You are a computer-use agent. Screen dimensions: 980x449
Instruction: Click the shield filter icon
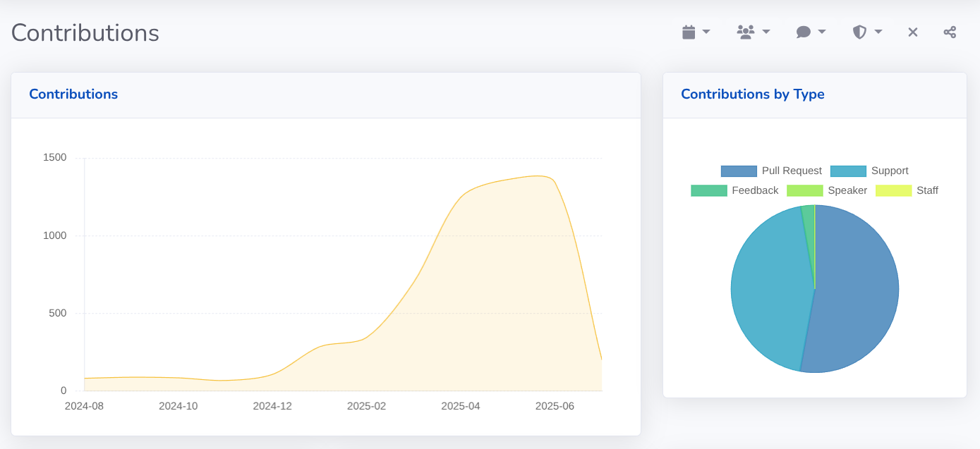[x=859, y=32]
